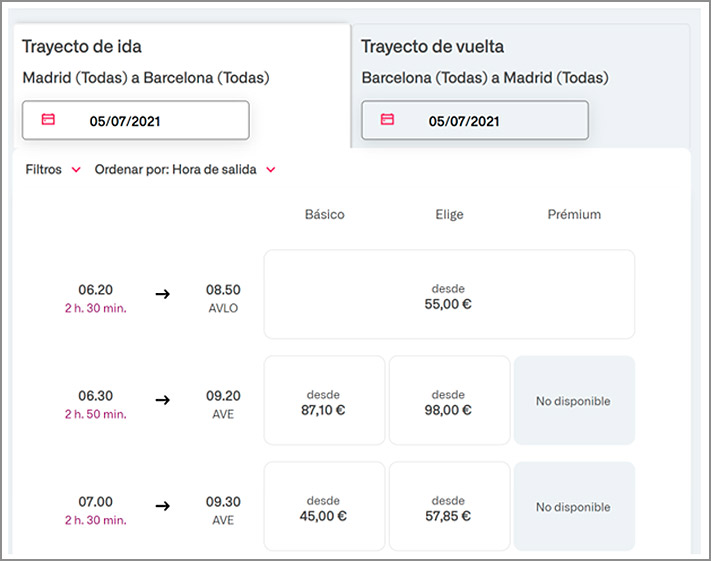Viewport: 711px width, 561px height.
Task: Click calendar icon in outbound date field
Action: click(48, 120)
